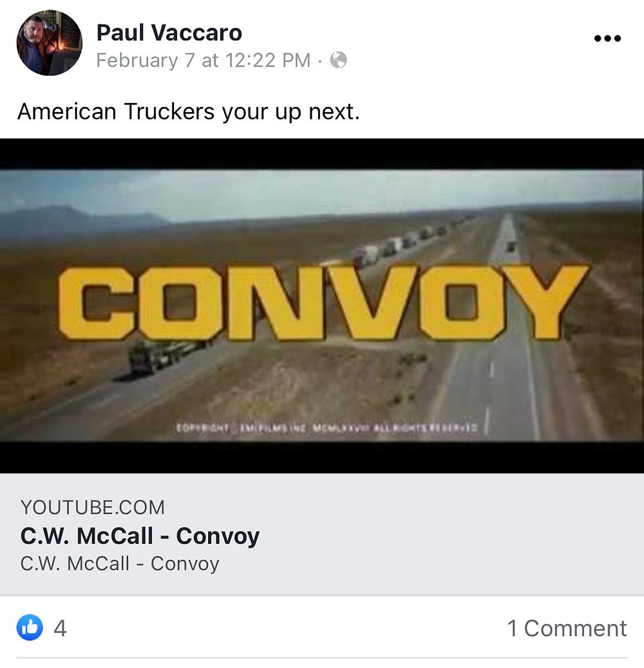Screen dimensions: 644x668
Task: Open bold C.W. McCall - Convoy title
Action: tap(140, 536)
